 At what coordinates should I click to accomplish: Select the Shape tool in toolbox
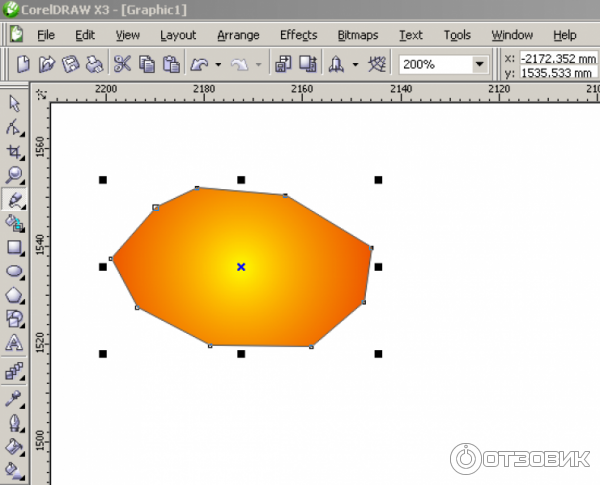coord(14,128)
